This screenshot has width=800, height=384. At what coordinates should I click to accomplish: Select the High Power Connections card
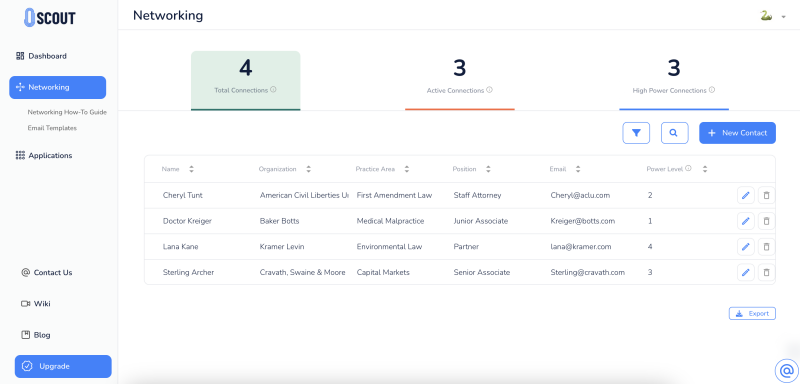tap(674, 81)
